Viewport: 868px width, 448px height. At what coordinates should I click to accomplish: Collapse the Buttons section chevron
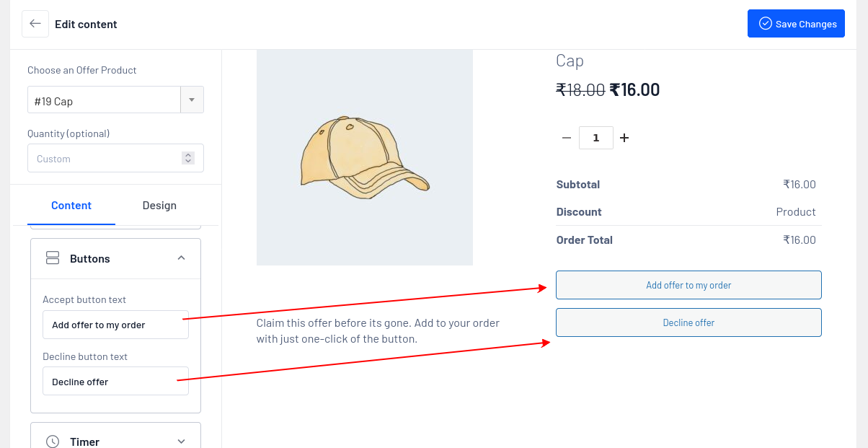pyautogui.click(x=182, y=258)
